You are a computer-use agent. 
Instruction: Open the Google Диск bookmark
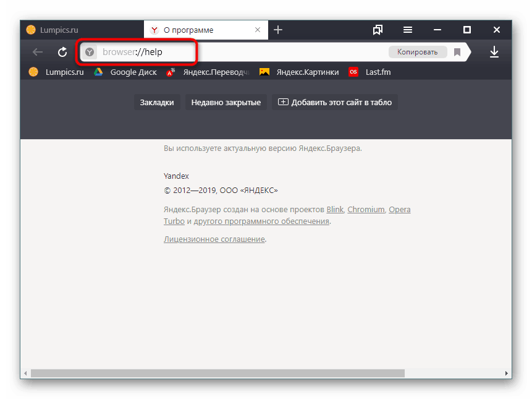click(125, 72)
